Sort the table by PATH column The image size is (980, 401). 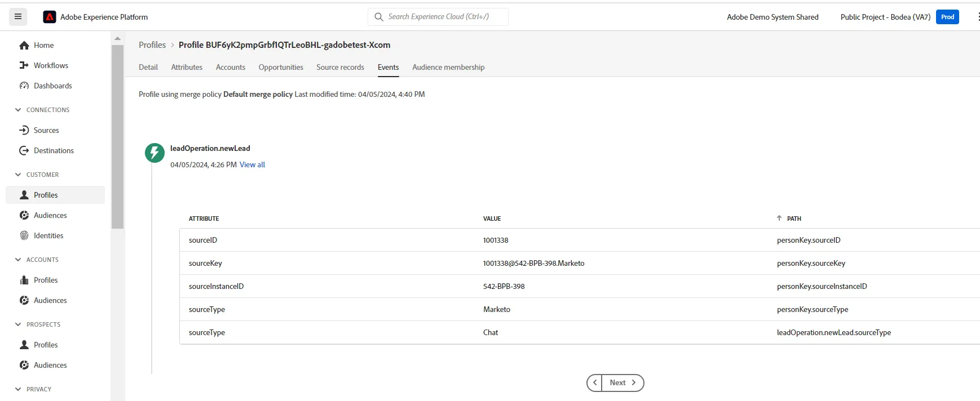coord(789,219)
